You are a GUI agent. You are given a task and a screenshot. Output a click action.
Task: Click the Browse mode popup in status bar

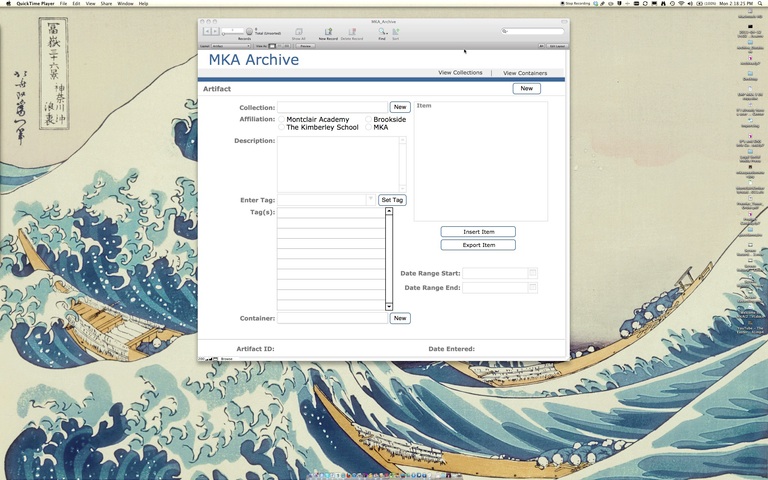point(227,359)
